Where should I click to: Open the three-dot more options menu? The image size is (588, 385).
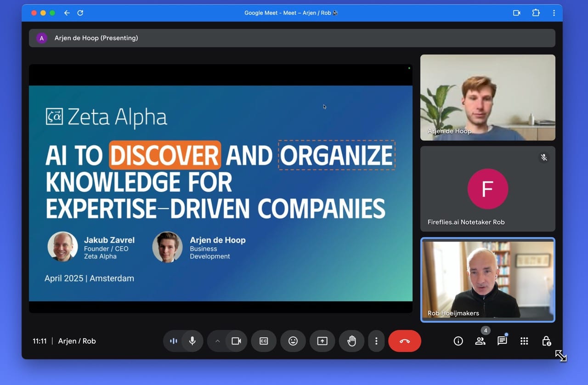(376, 341)
